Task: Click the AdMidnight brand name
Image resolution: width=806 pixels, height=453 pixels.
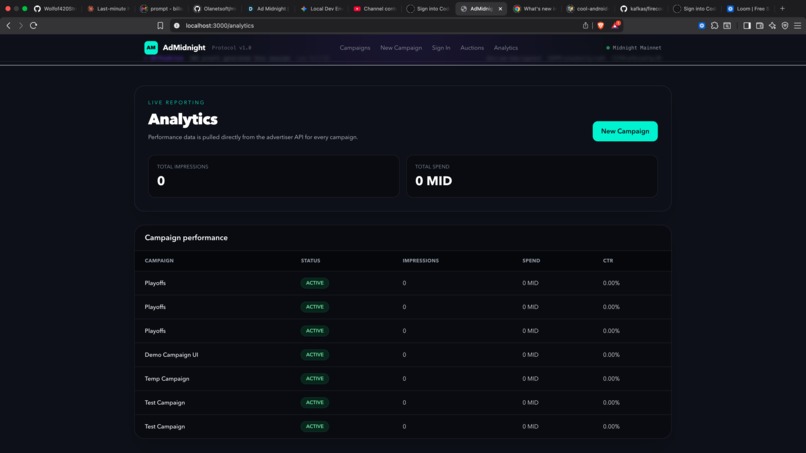Action: pos(184,48)
